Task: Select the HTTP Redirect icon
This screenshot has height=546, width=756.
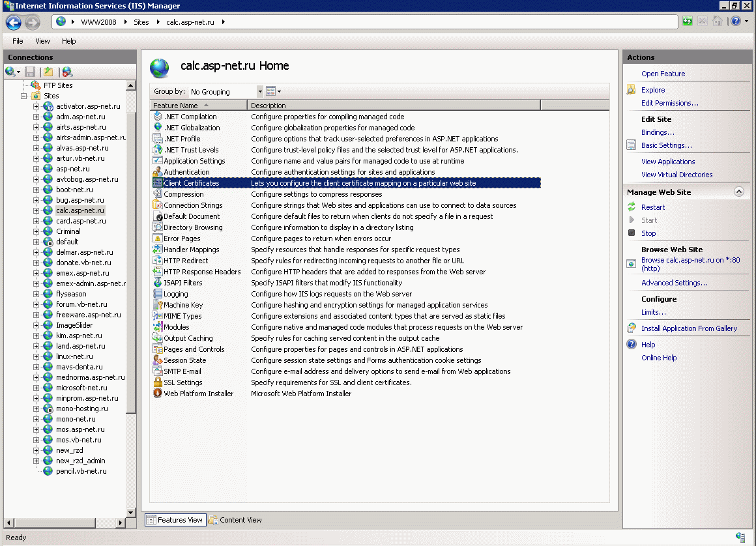Action: [x=158, y=261]
